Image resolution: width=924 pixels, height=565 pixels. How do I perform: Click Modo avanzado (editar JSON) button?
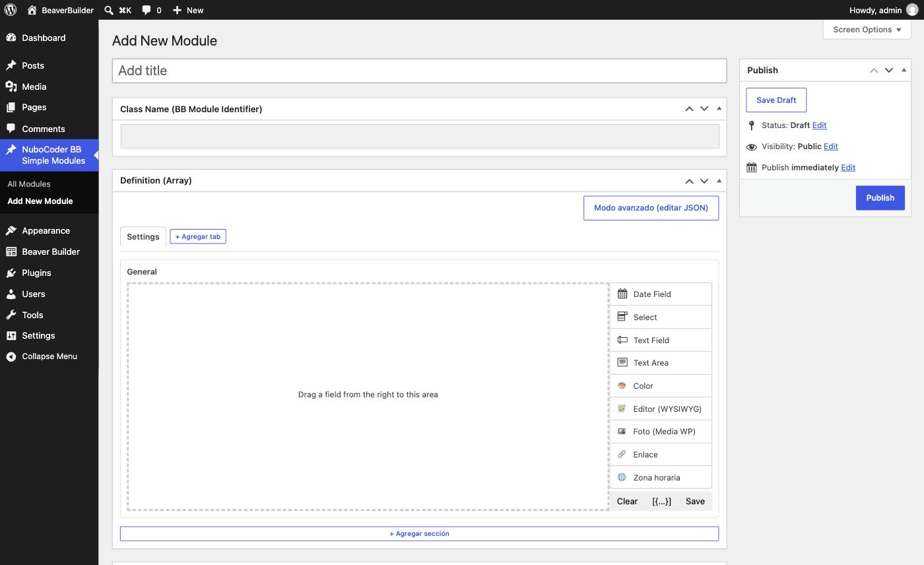(651, 208)
